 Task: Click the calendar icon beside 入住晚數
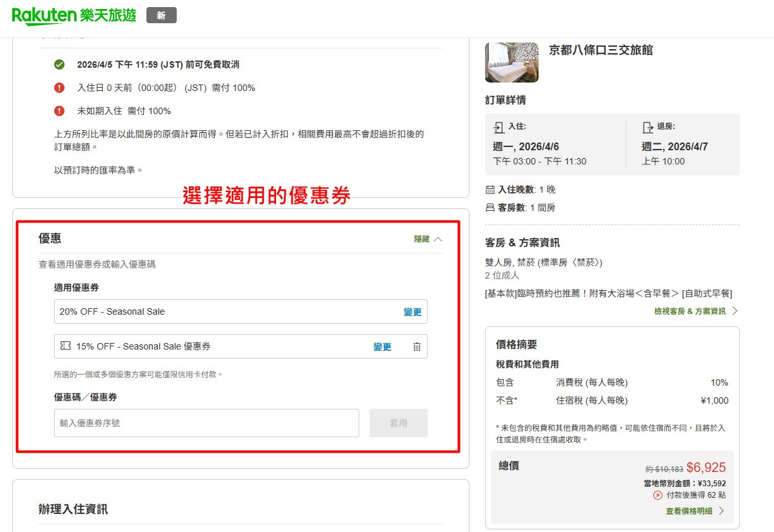(x=490, y=190)
